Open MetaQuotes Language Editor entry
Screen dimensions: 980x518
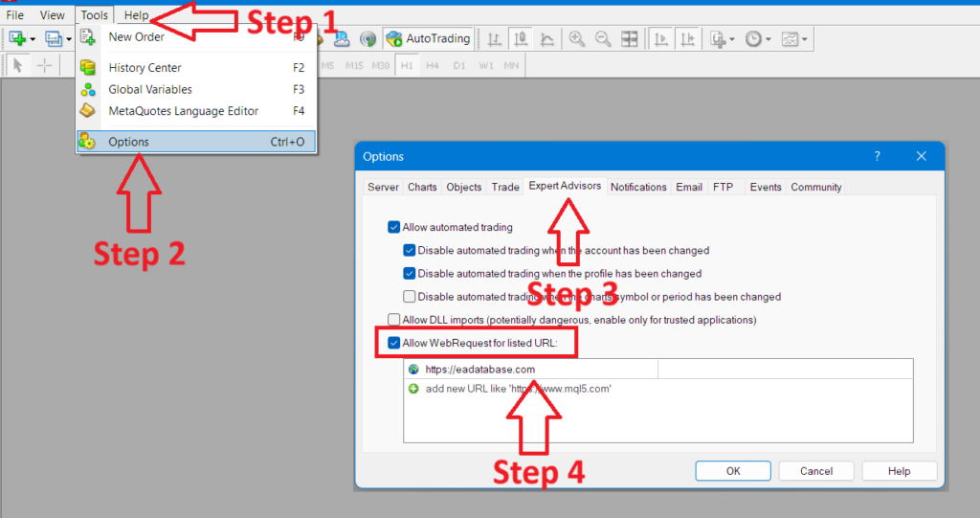click(x=196, y=111)
